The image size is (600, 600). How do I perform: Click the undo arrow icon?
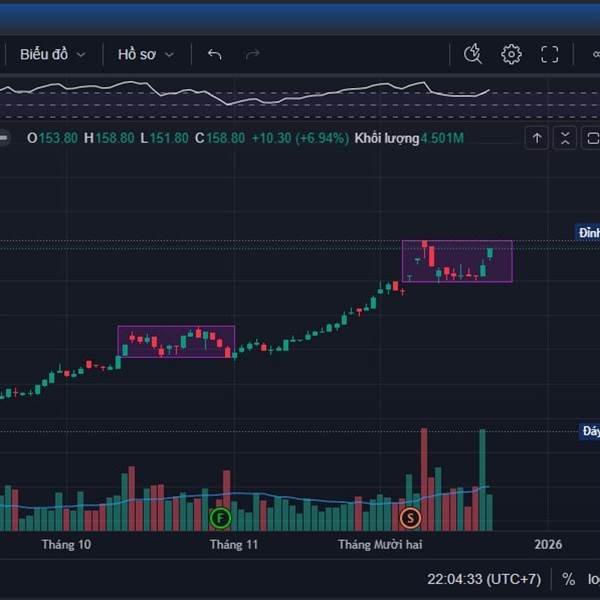(x=214, y=54)
